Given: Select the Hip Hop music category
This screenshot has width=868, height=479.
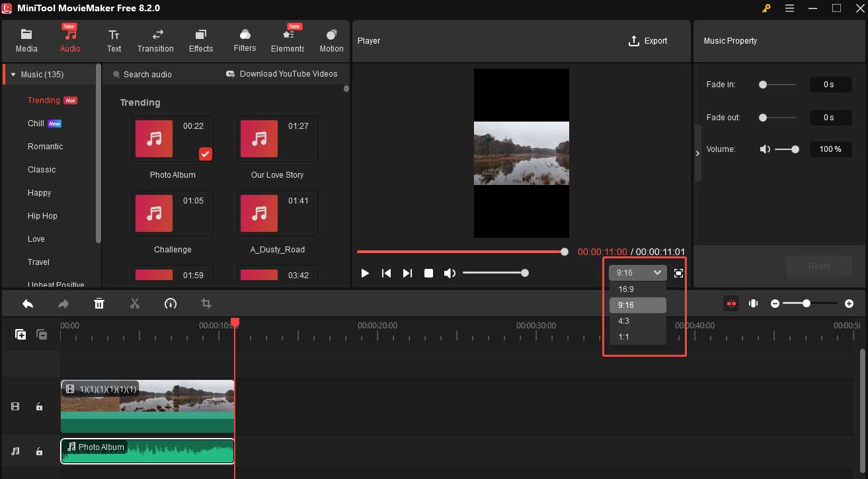Looking at the screenshot, I should pyautogui.click(x=42, y=216).
